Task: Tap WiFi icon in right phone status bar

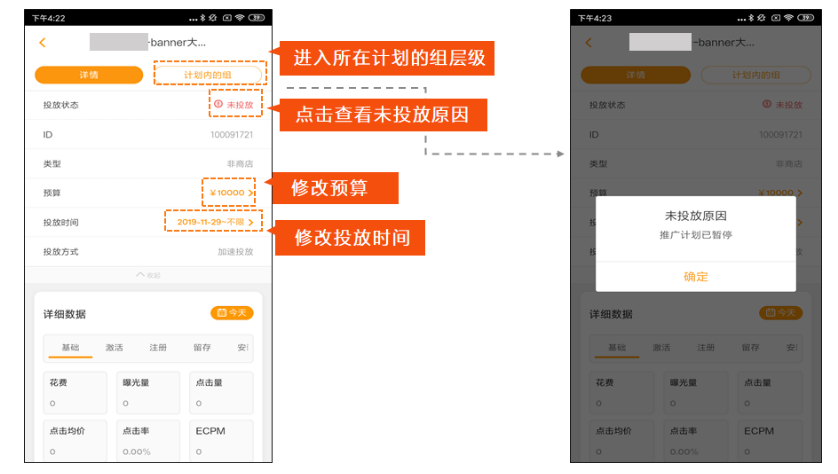Action: pos(788,18)
